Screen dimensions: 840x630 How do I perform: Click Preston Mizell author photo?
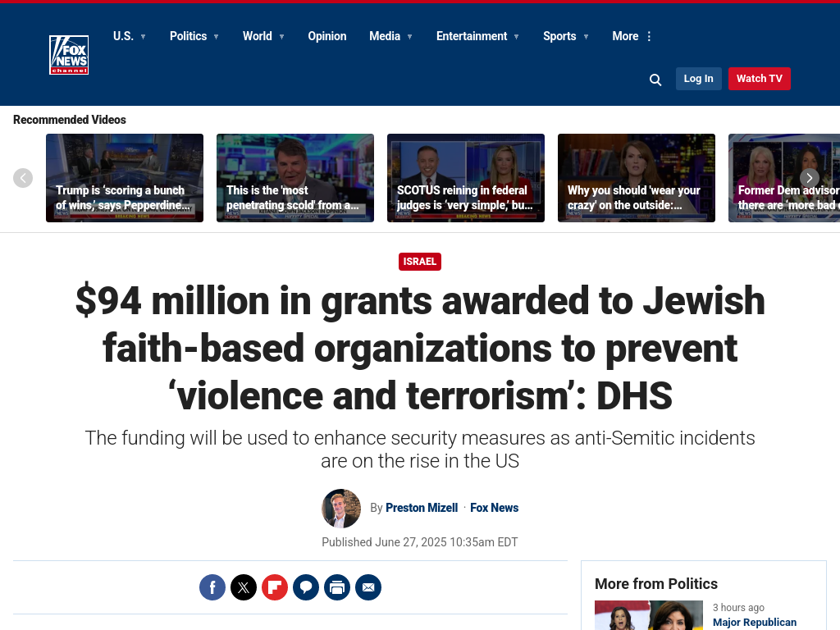(341, 509)
